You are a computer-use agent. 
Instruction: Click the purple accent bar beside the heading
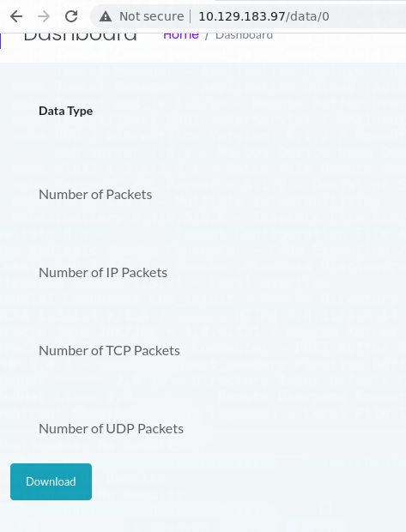[x=1, y=40]
